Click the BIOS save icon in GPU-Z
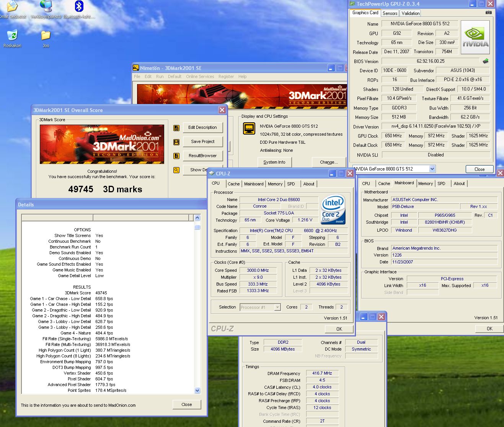 pos(486,61)
